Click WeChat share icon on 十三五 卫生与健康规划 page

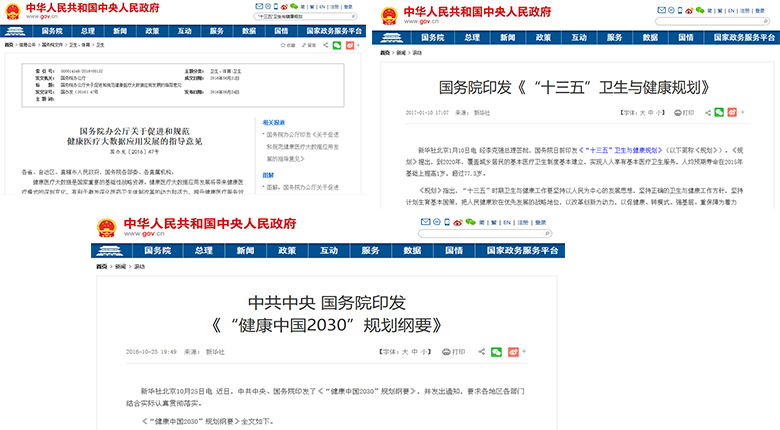point(719,113)
